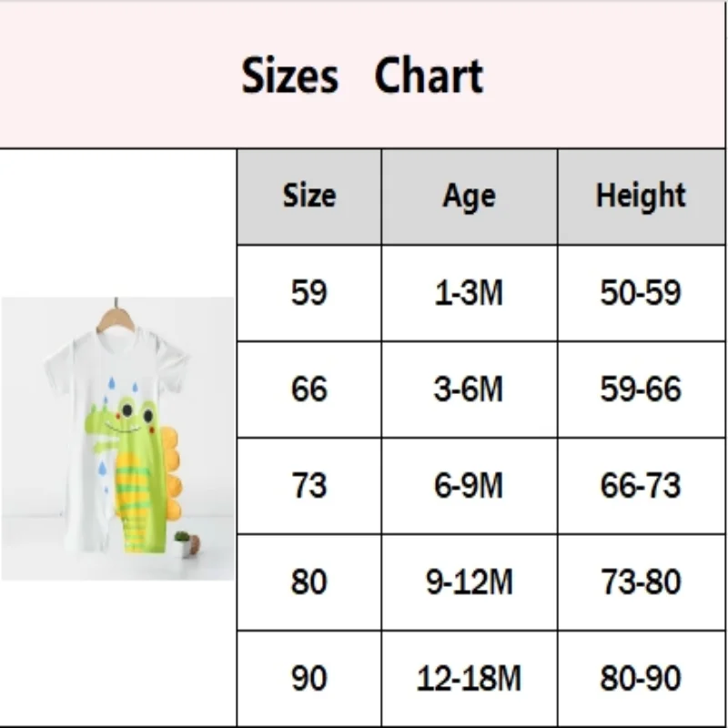Select the Size column header

click(308, 197)
